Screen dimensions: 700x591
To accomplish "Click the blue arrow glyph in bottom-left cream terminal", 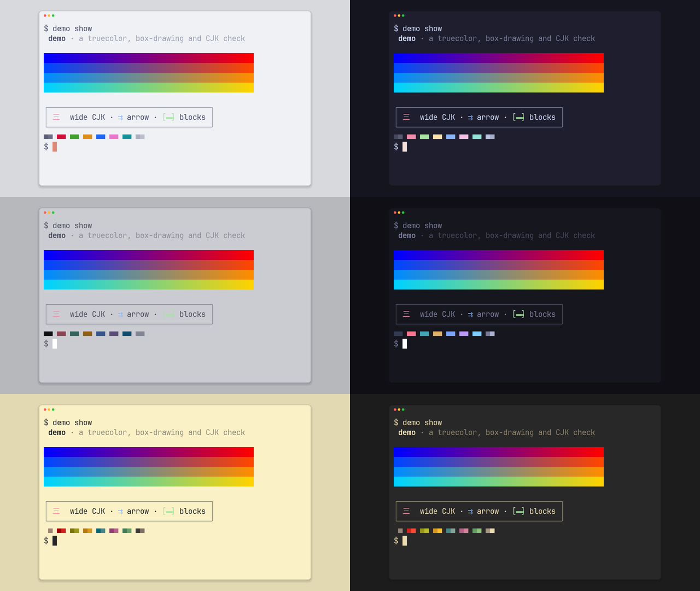I will coord(120,512).
